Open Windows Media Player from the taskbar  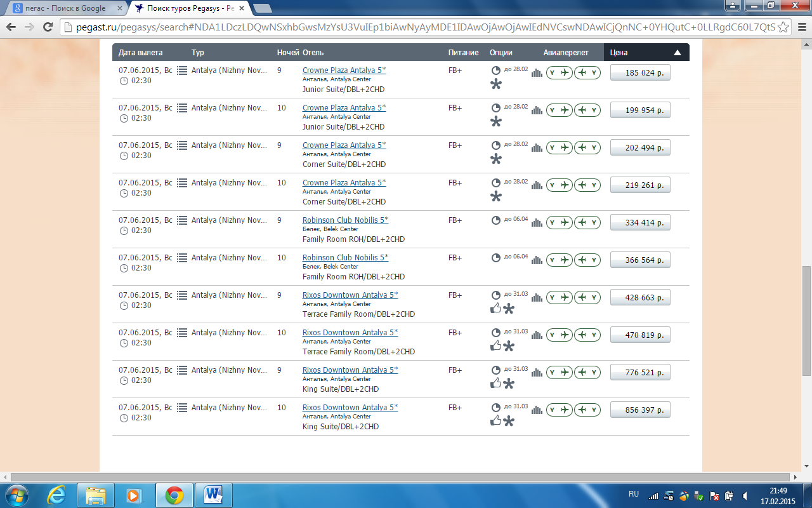point(133,495)
